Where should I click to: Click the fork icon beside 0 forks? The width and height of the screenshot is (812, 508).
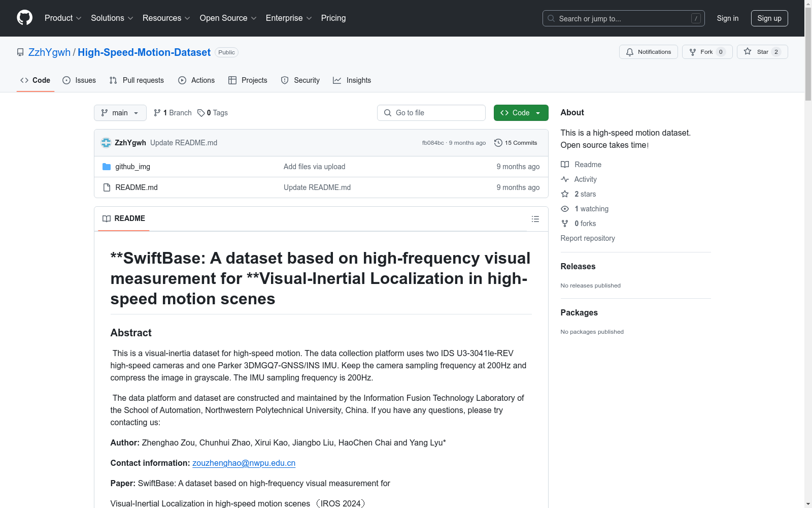(565, 224)
